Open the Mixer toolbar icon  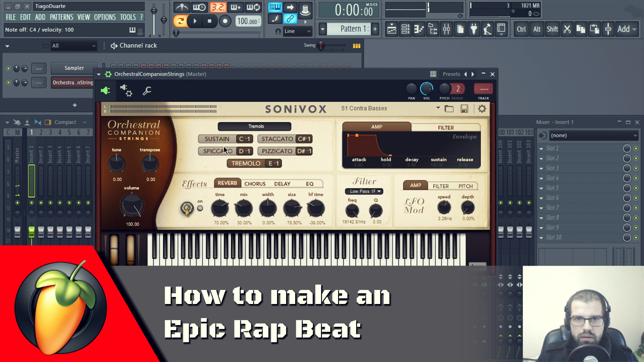(x=446, y=29)
